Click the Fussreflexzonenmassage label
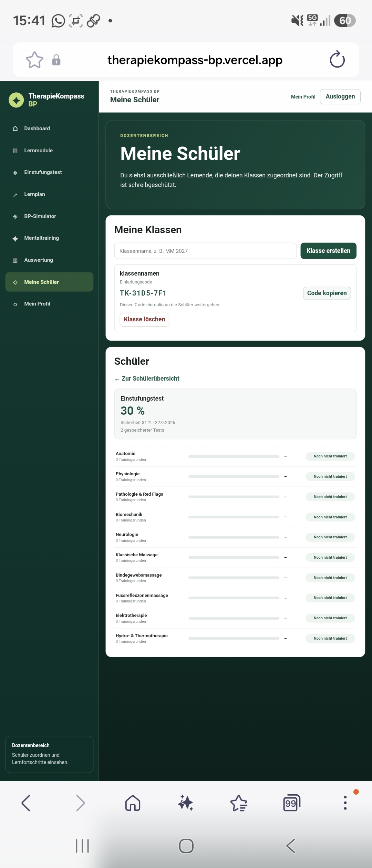372x868 pixels. pos(142,596)
